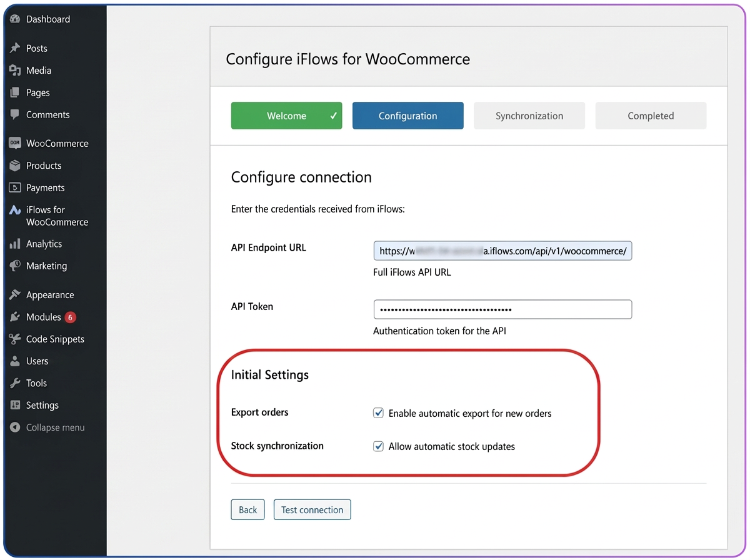This screenshot has height=560, width=750.
Task: Click the Analytics bar chart icon
Action: [15, 244]
